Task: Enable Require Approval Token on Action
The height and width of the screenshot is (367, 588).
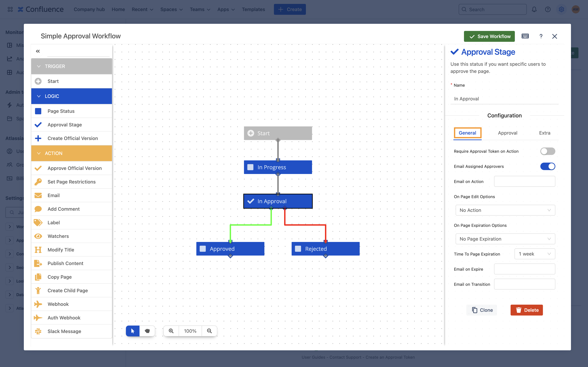Action: 548,151
